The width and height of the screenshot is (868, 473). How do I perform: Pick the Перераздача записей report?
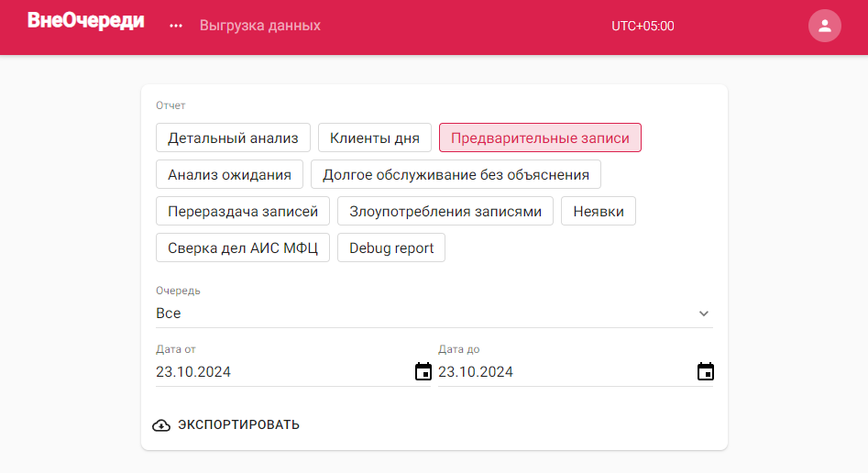tap(243, 211)
